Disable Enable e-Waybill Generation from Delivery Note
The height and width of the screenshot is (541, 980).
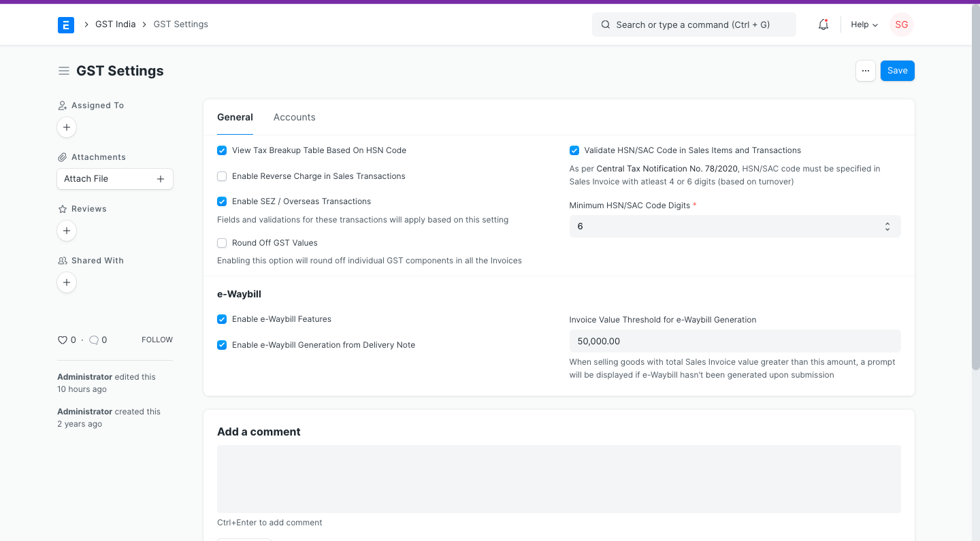221,344
